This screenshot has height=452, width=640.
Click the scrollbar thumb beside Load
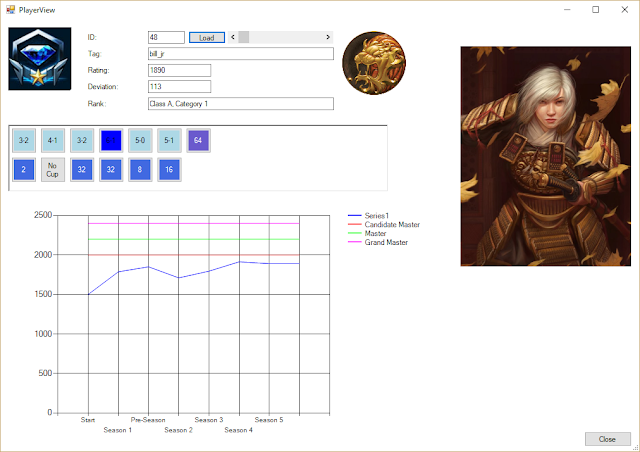[x=244, y=37]
